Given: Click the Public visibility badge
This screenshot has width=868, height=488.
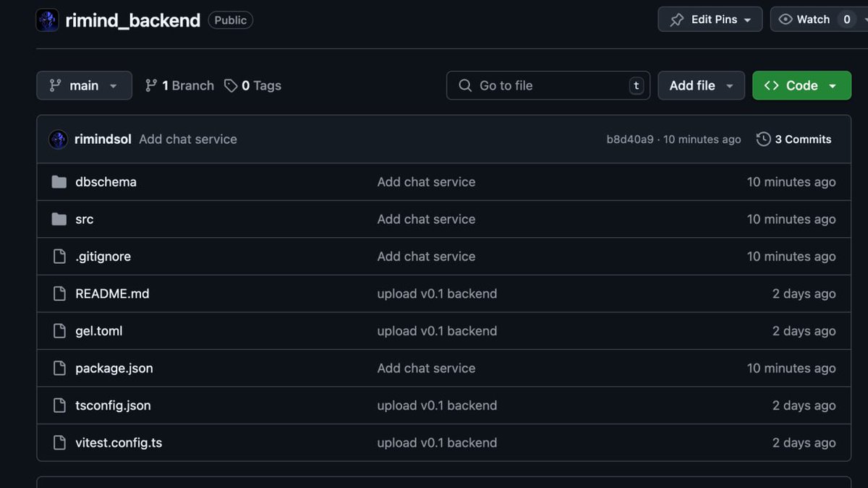Looking at the screenshot, I should [x=231, y=20].
